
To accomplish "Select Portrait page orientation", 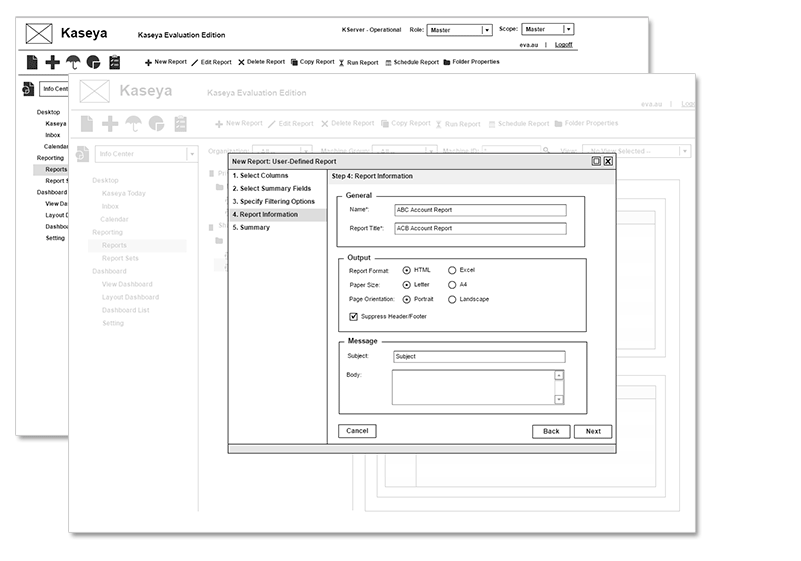I will (x=407, y=299).
